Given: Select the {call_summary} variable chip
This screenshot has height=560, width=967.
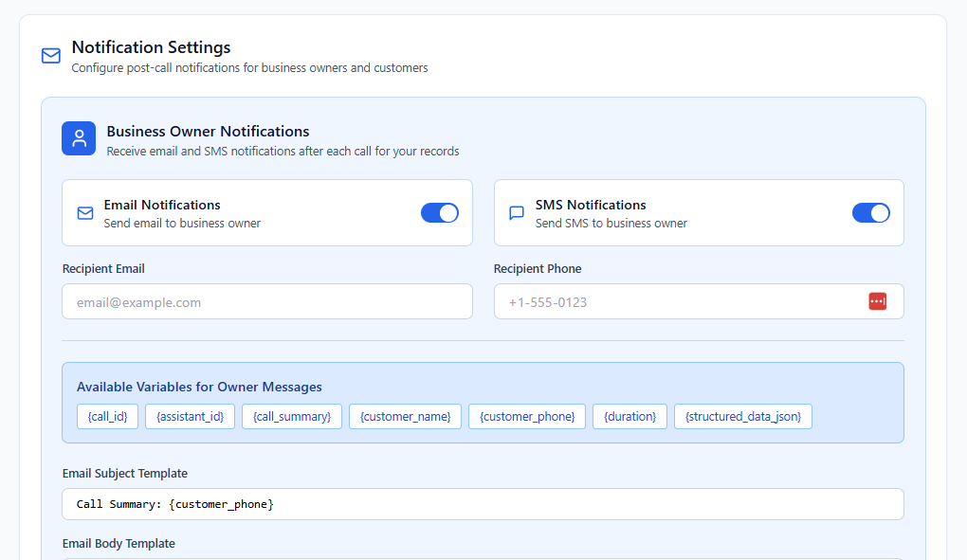Looking at the screenshot, I should coord(291,416).
